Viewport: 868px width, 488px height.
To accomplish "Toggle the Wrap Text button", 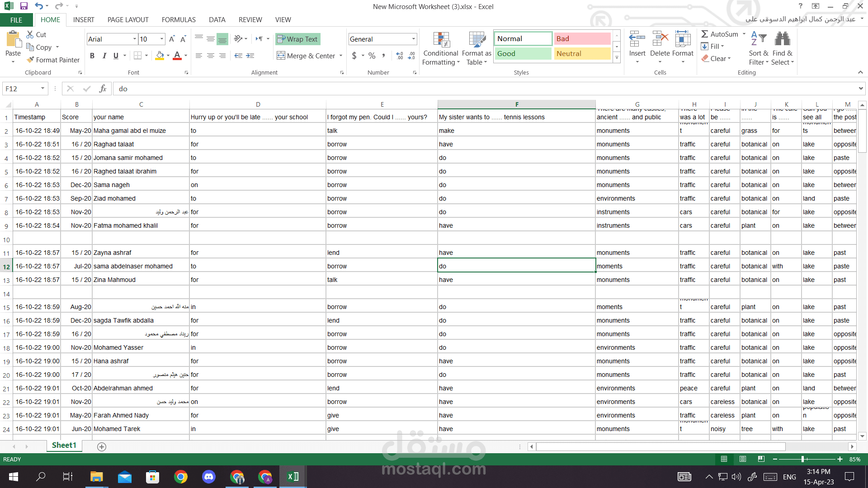I will click(297, 39).
